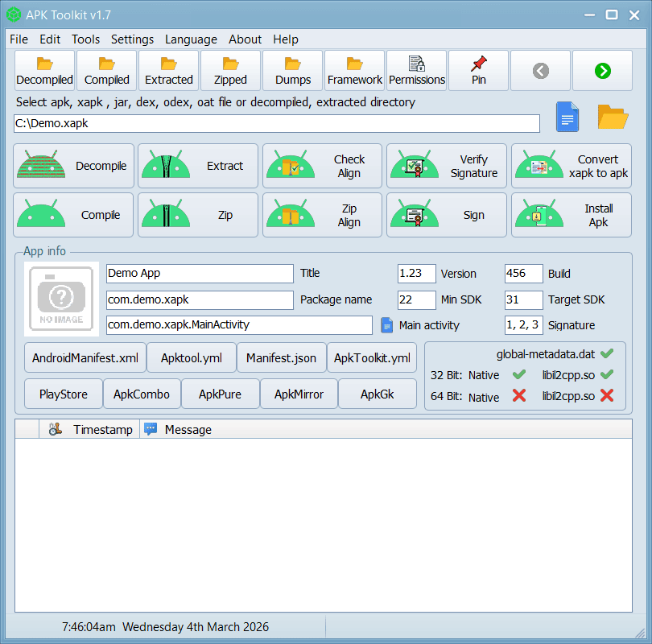Image resolution: width=652 pixels, height=644 pixels.
Task: Click the global-metadata.dat green checkmark
Action: [607, 354]
